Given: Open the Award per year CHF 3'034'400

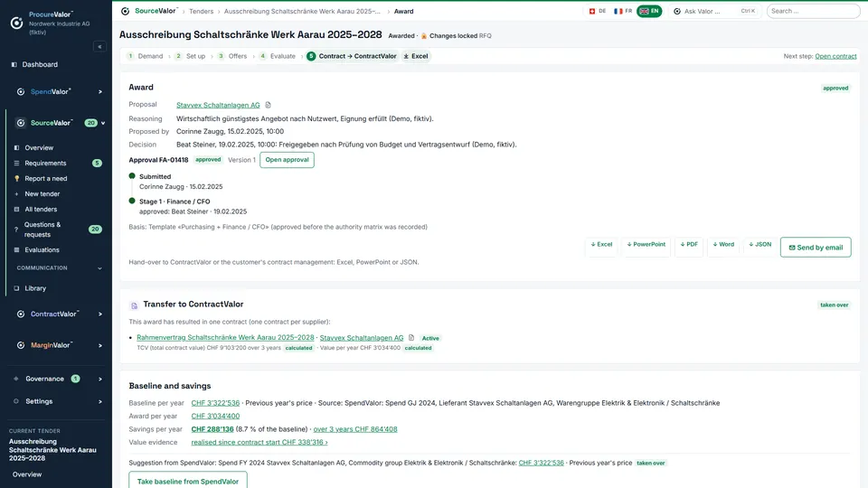Looking at the screenshot, I should pyautogui.click(x=215, y=416).
